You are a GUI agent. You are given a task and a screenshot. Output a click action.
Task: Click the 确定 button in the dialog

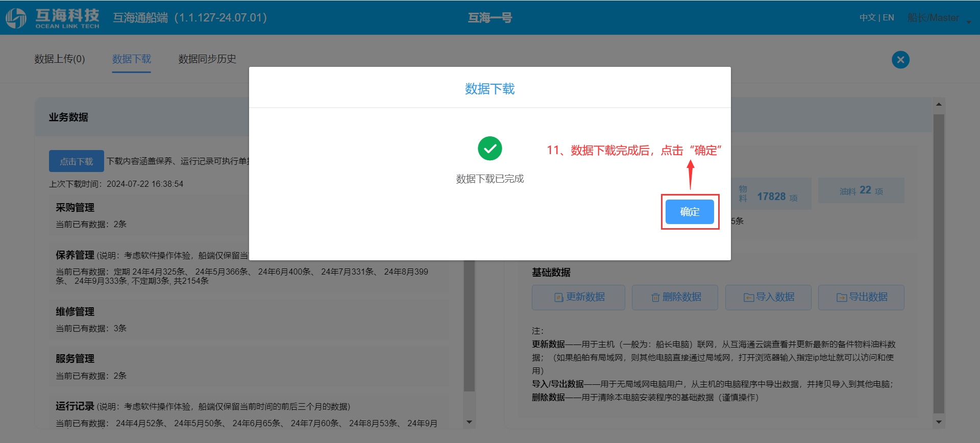tap(690, 212)
